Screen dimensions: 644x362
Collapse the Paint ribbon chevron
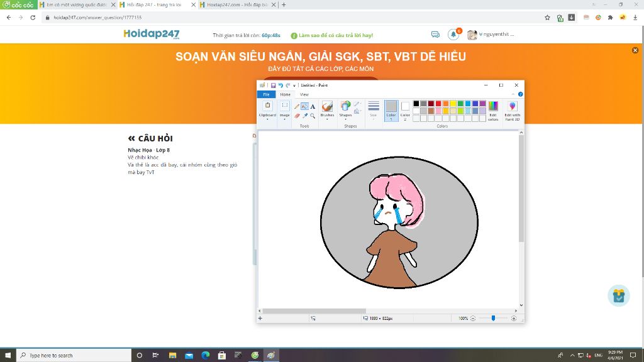[513, 94]
